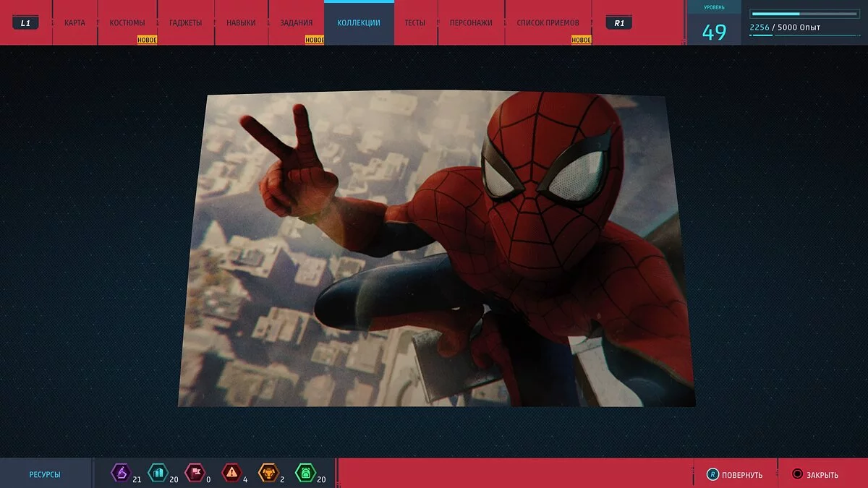
Task: Switch to the Задания tab
Action: pyautogui.click(x=297, y=23)
